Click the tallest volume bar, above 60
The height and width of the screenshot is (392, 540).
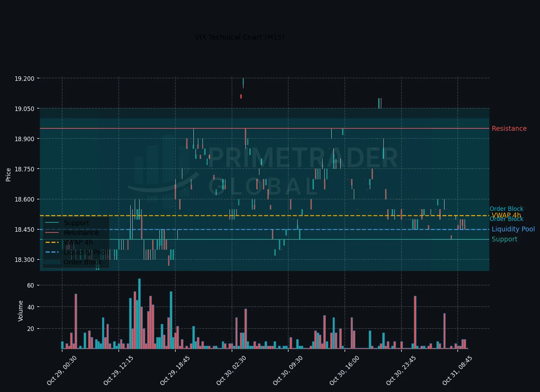pos(140,314)
